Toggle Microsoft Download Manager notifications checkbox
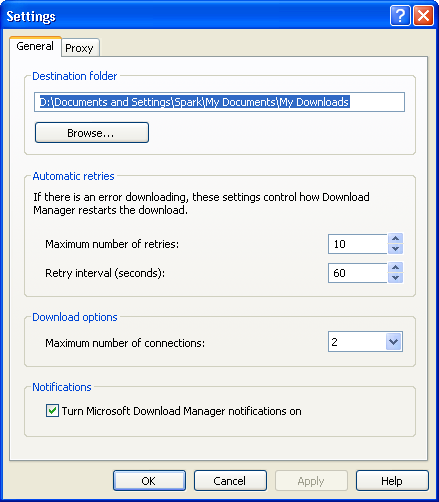Image resolution: width=439 pixels, height=502 pixels. tap(52, 411)
